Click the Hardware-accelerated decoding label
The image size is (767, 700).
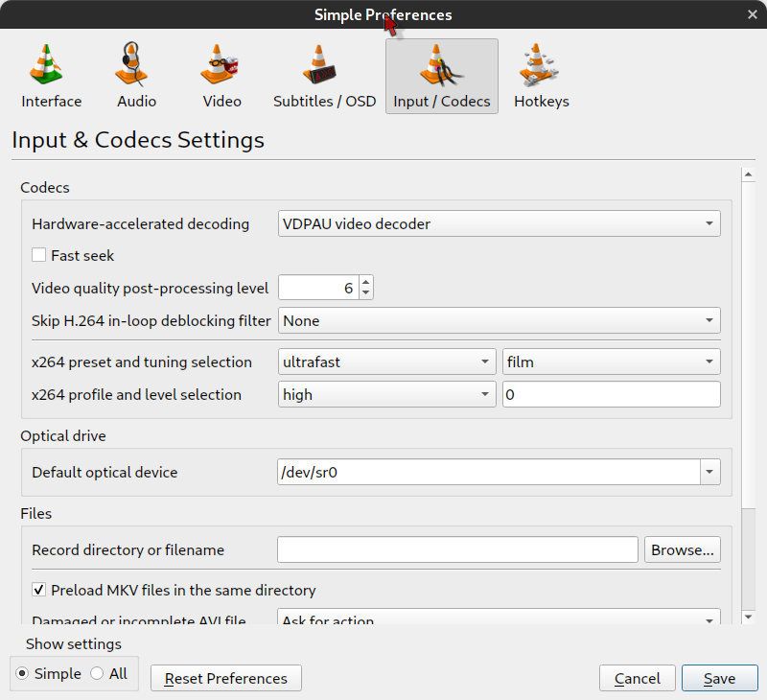click(140, 224)
